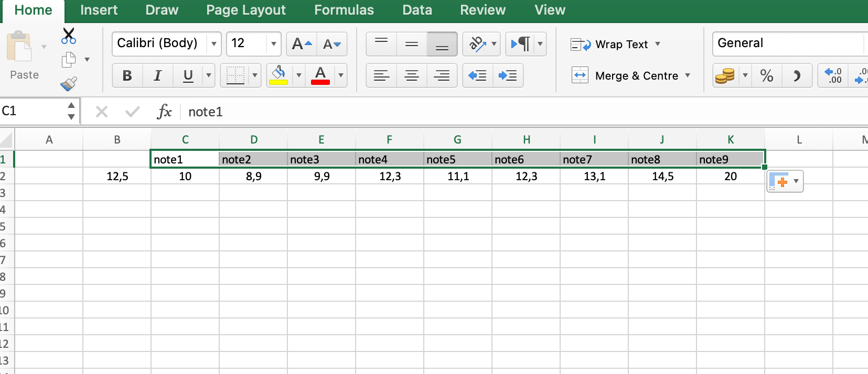Select the Format Painter brush

tap(69, 84)
